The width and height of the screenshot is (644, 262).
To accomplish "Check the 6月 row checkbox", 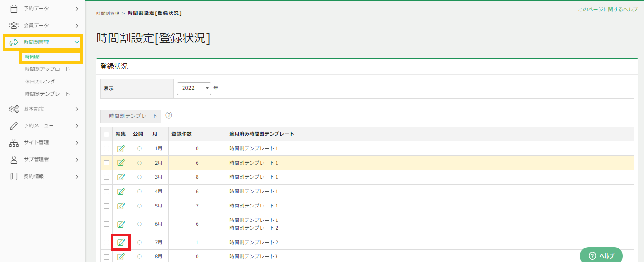I will pos(106,224).
